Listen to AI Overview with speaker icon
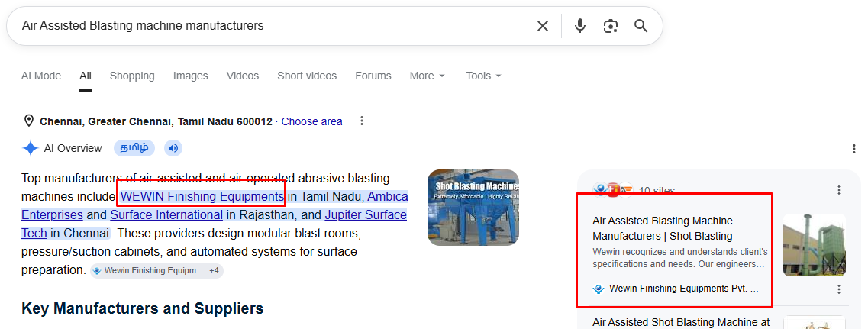Screen dimensions: 868x329 (173, 148)
